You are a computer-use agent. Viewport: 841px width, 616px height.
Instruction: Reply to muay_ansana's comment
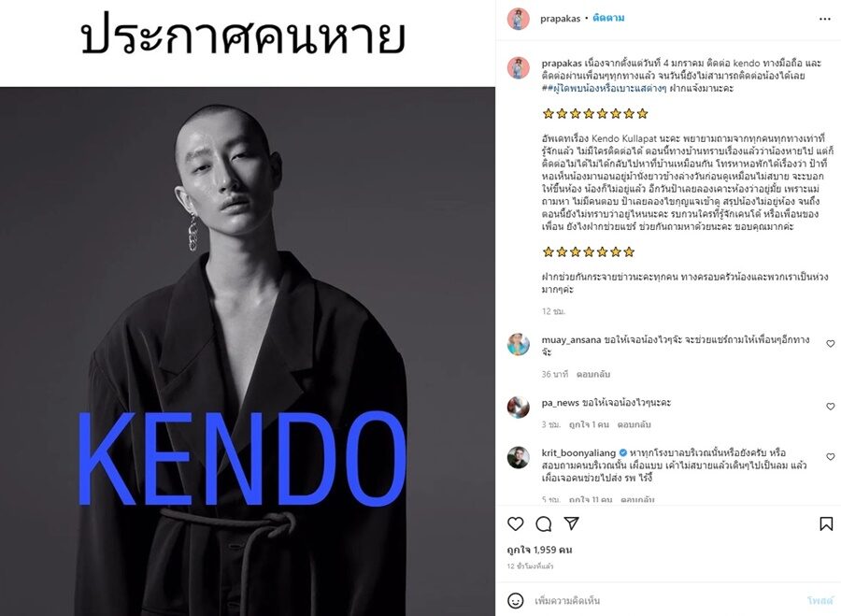coord(593,374)
